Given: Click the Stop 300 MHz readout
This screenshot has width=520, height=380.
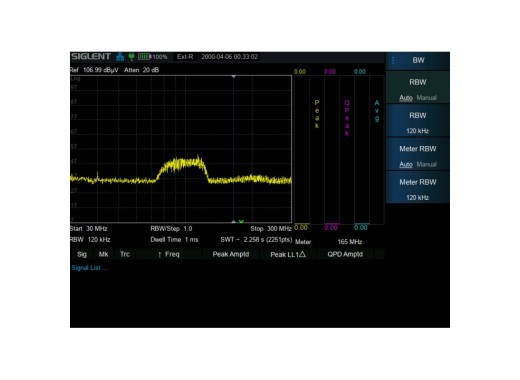Looking at the screenshot, I should pyautogui.click(x=271, y=229).
